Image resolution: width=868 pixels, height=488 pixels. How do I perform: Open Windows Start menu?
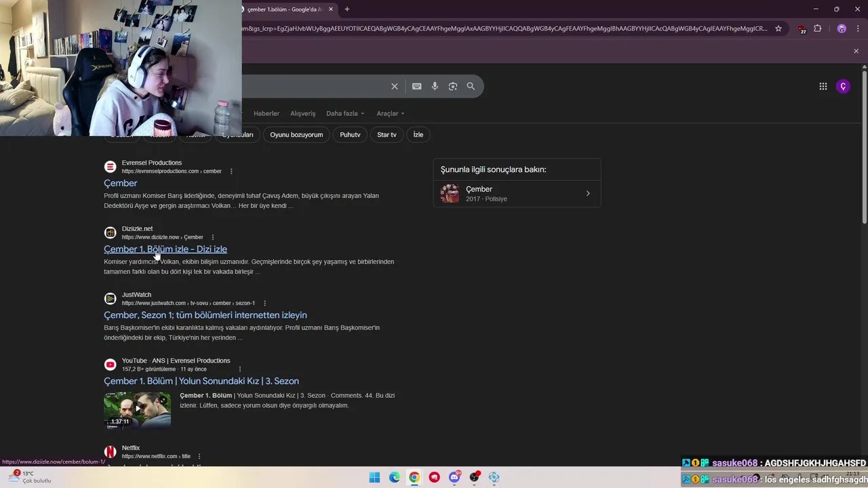point(374,477)
